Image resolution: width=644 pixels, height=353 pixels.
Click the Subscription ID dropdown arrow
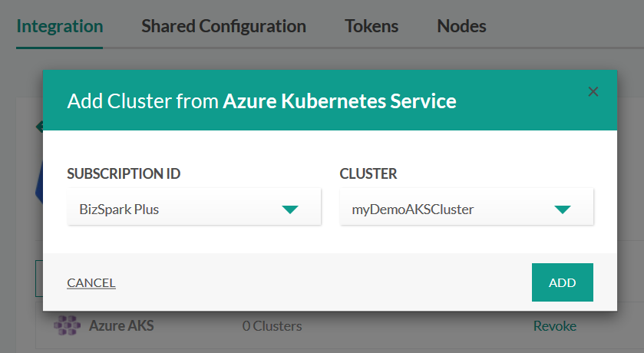click(x=289, y=209)
